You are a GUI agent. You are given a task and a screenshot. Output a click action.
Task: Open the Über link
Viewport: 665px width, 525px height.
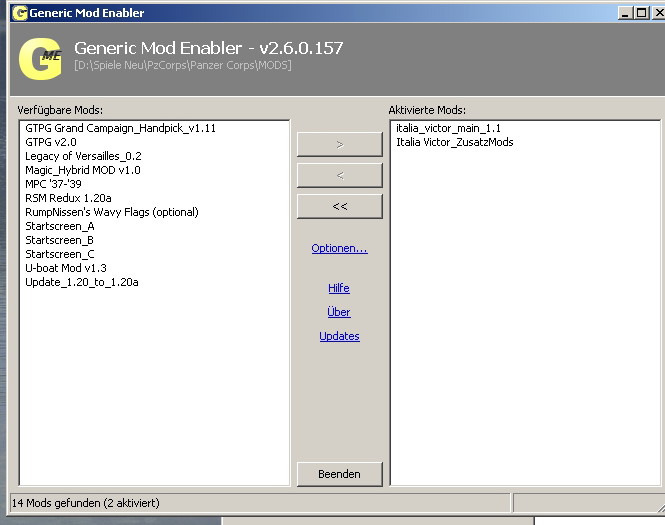pos(339,312)
